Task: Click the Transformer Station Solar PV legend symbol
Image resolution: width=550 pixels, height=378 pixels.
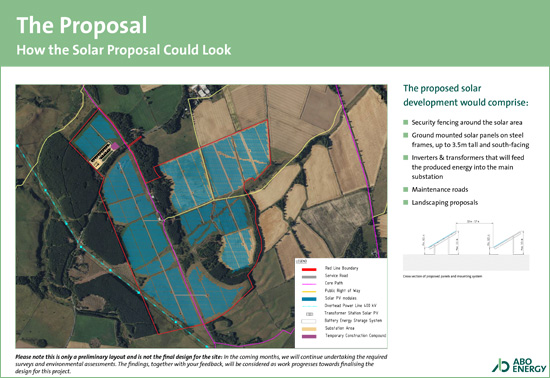Action: (x=309, y=314)
